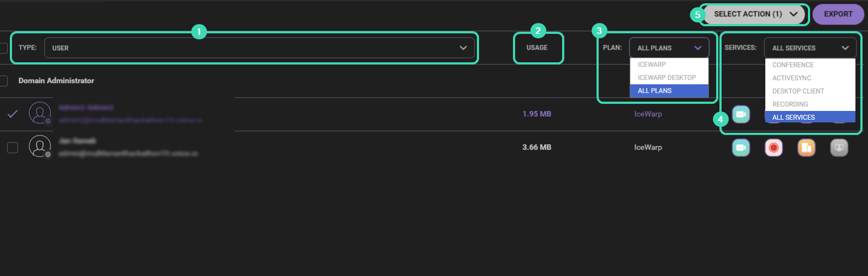Filter services by DESKTOP CLIENT
868x276 pixels.
[x=810, y=91]
